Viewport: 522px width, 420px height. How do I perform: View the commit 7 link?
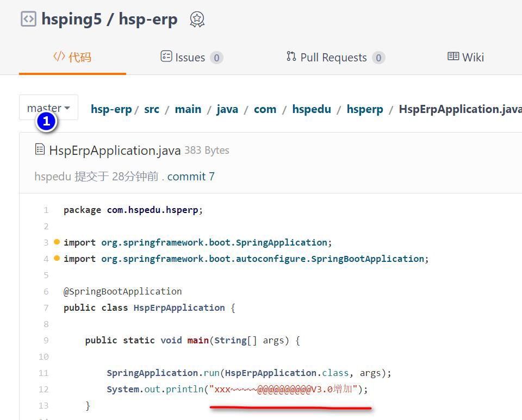tap(191, 177)
